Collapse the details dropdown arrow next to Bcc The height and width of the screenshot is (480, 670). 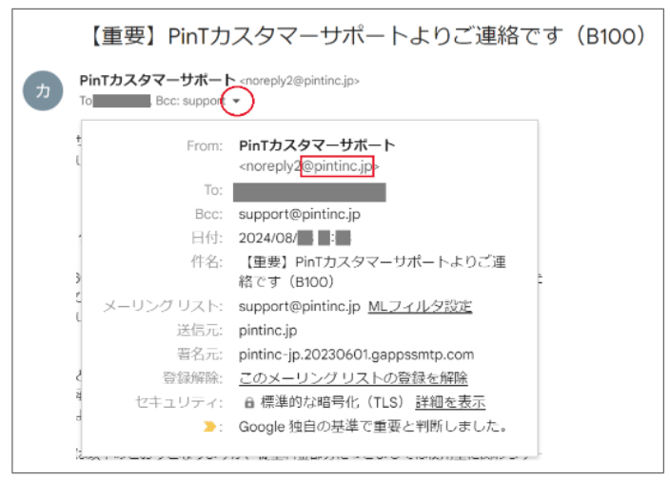pyautogui.click(x=236, y=101)
